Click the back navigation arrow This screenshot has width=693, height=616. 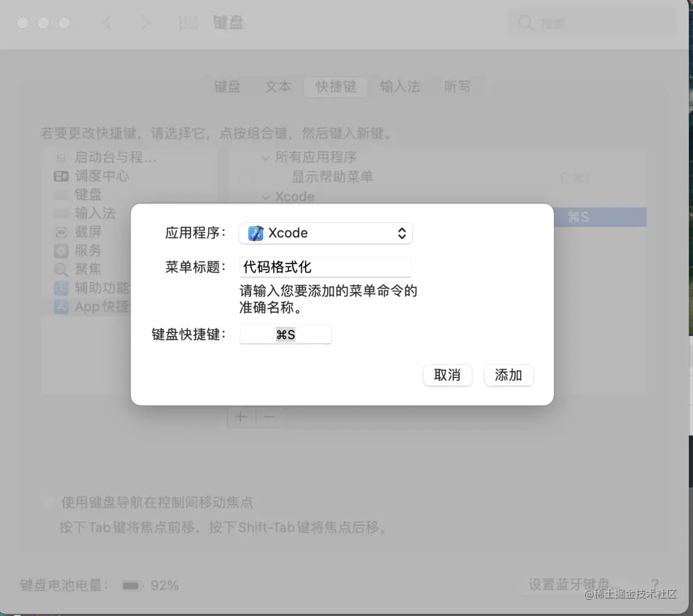[107, 23]
